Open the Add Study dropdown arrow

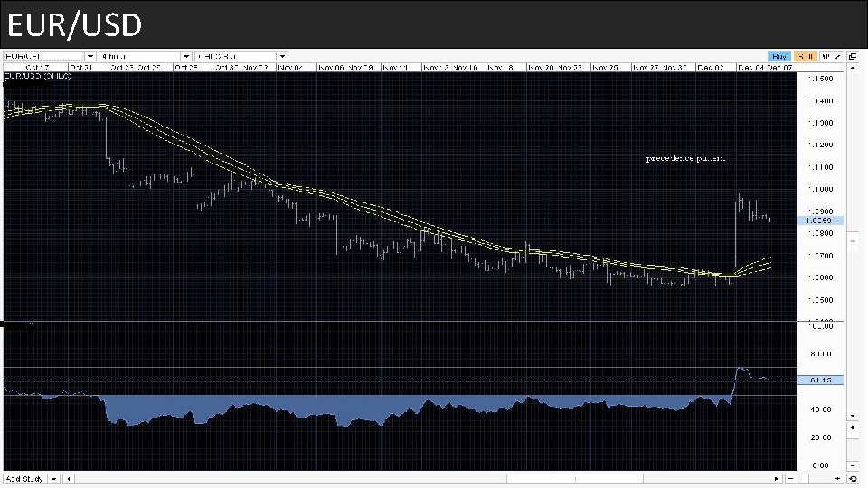point(53,479)
